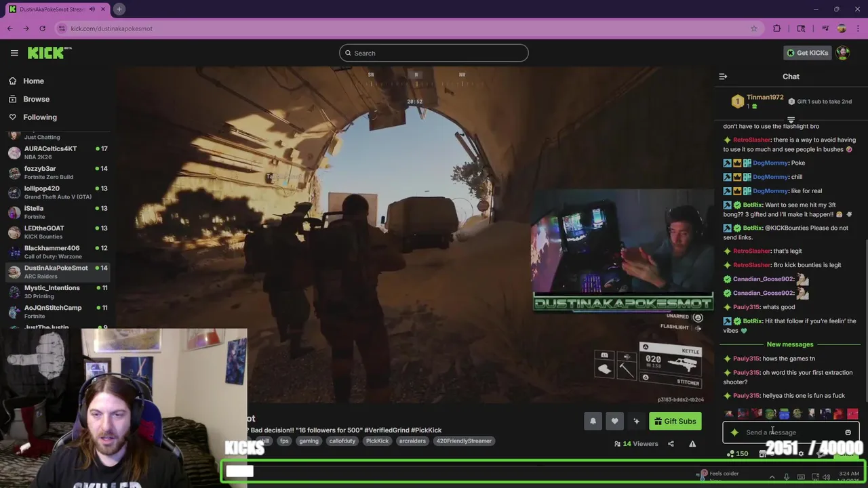The height and width of the screenshot is (488, 868).
Task: Mute the browser tab audio icon
Action: pos(92,9)
